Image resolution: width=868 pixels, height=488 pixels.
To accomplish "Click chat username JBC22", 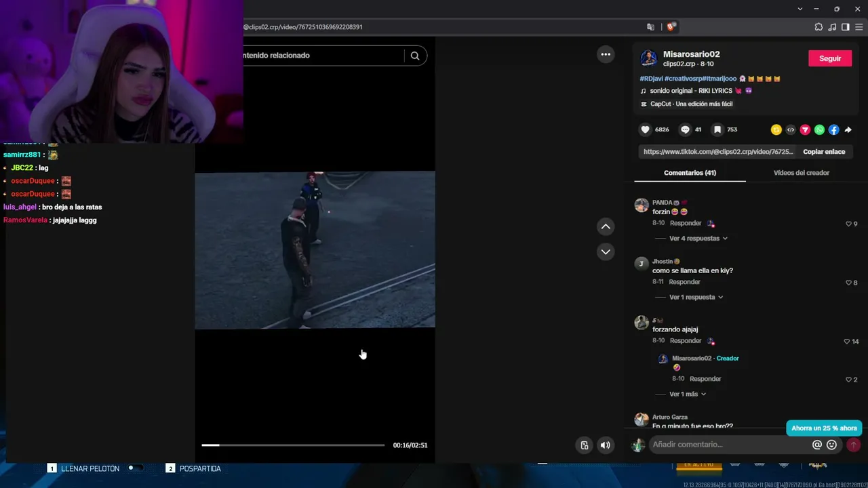I will click(22, 168).
